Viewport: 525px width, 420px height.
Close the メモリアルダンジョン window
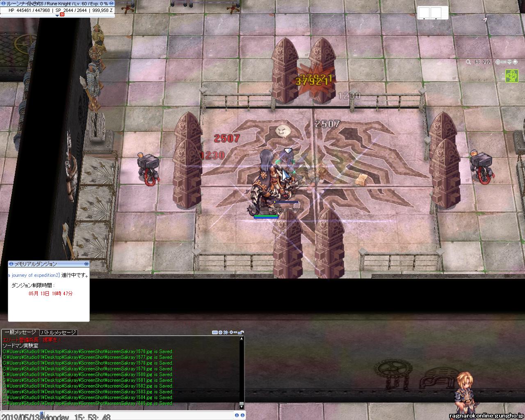coord(86,264)
